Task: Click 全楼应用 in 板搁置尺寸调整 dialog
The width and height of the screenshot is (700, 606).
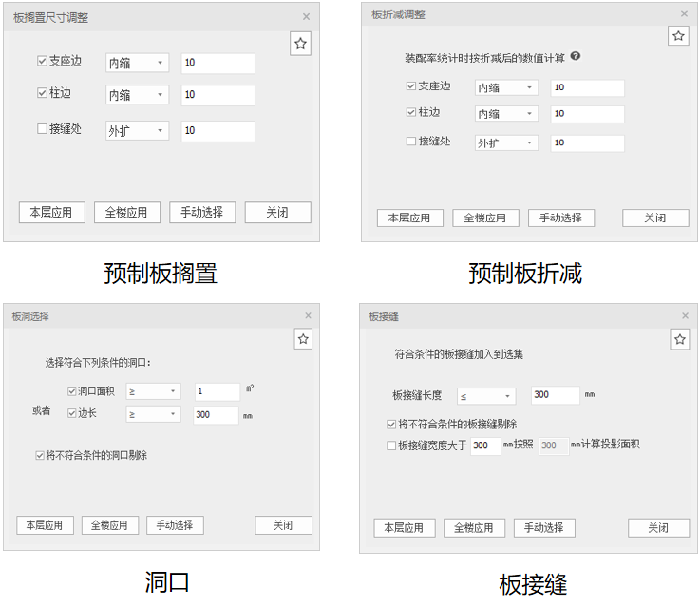Action: point(126,212)
